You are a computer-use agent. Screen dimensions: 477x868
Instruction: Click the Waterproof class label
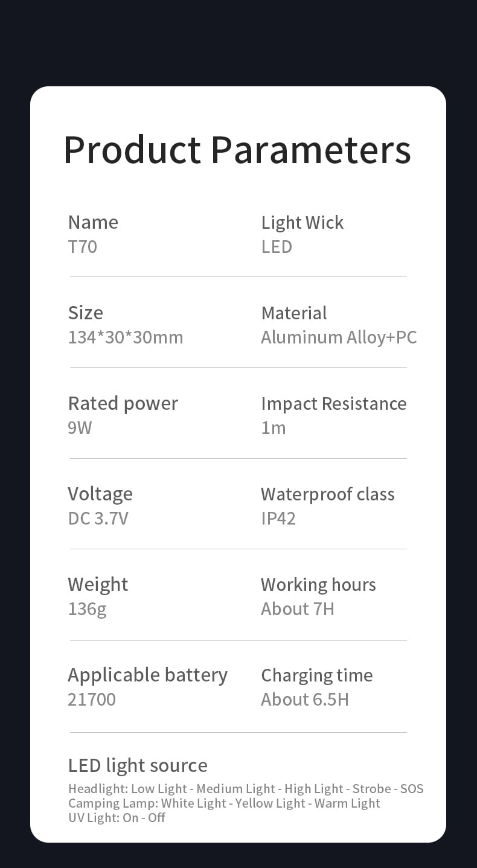[x=327, y=494]
